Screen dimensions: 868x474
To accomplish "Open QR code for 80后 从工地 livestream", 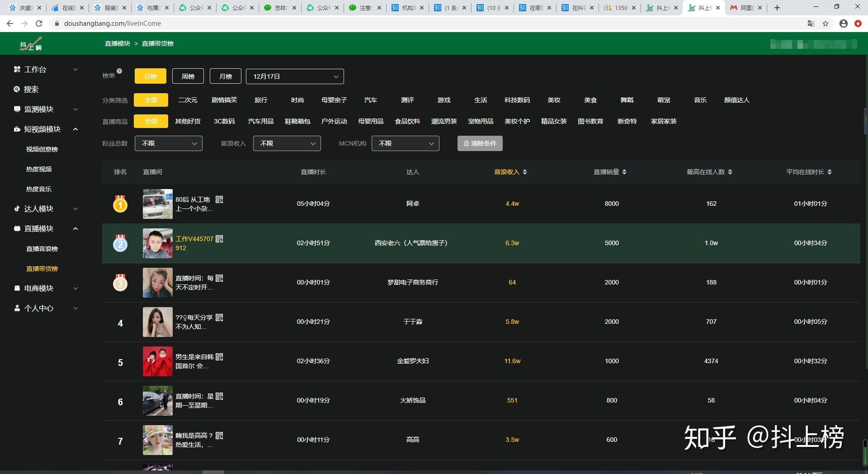I will point(219,199).
